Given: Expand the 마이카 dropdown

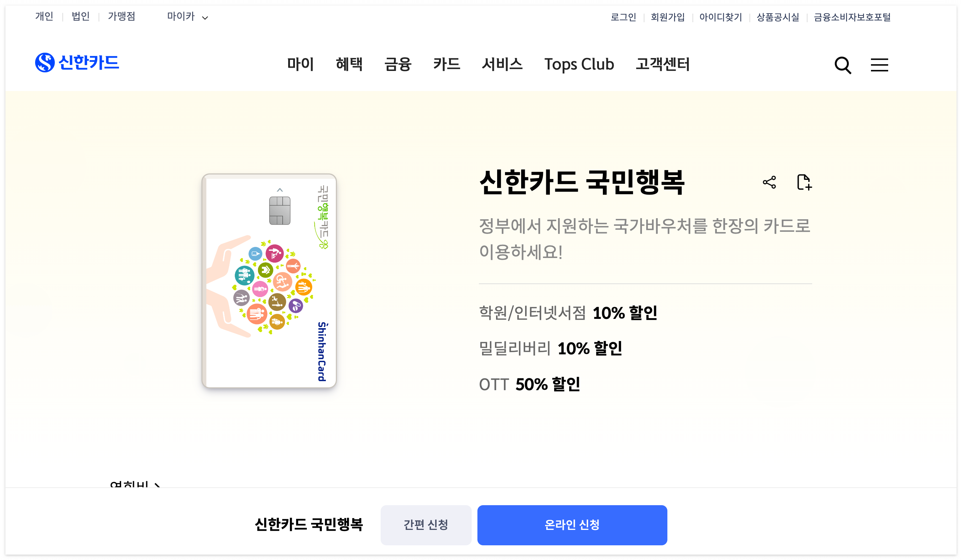Looking at the screenshot, I should click(187, 17).
